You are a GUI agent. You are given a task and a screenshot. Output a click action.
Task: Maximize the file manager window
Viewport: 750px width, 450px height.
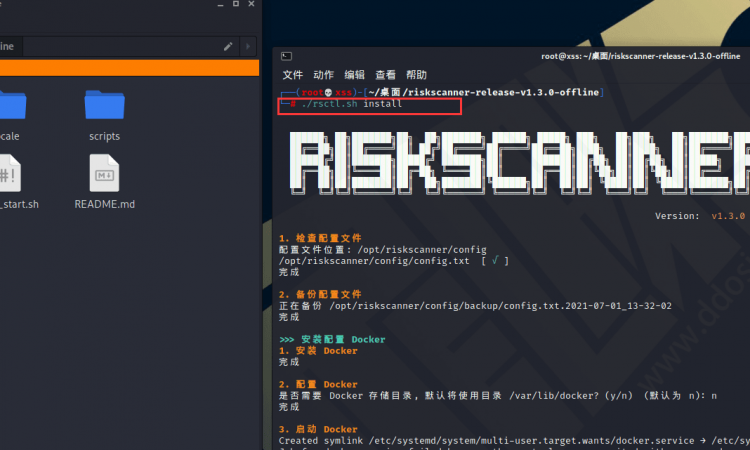coord(236,4)
